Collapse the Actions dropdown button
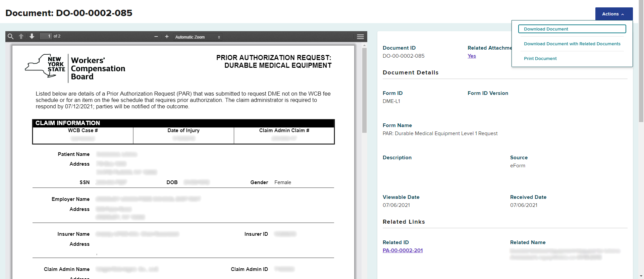 coord(613,14)
